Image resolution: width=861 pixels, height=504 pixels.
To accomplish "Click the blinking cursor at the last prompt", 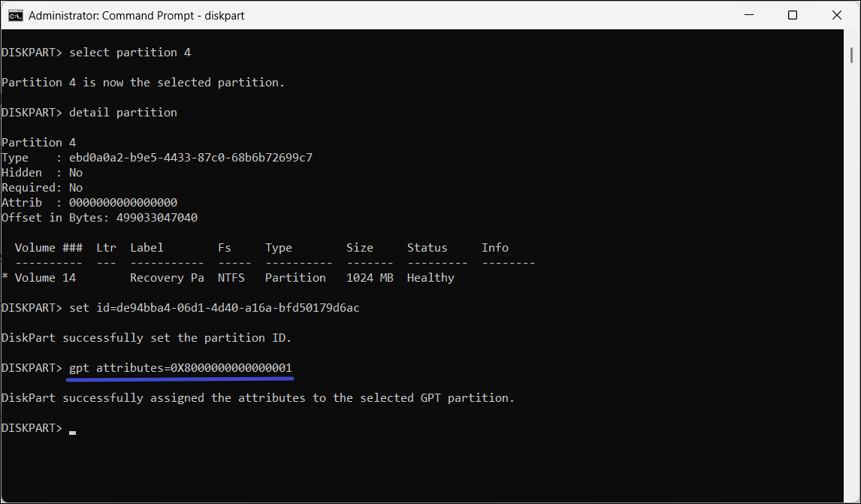I will (72, 432).
